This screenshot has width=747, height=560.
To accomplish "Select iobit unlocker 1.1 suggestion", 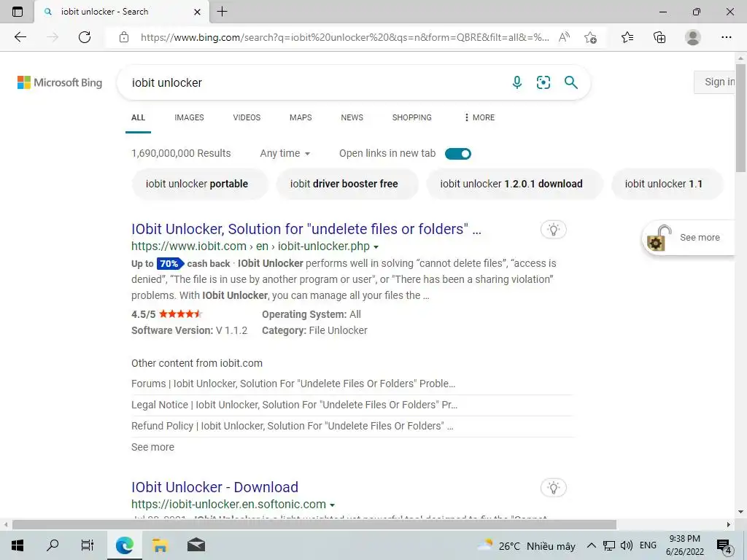I will pos(667,184).
